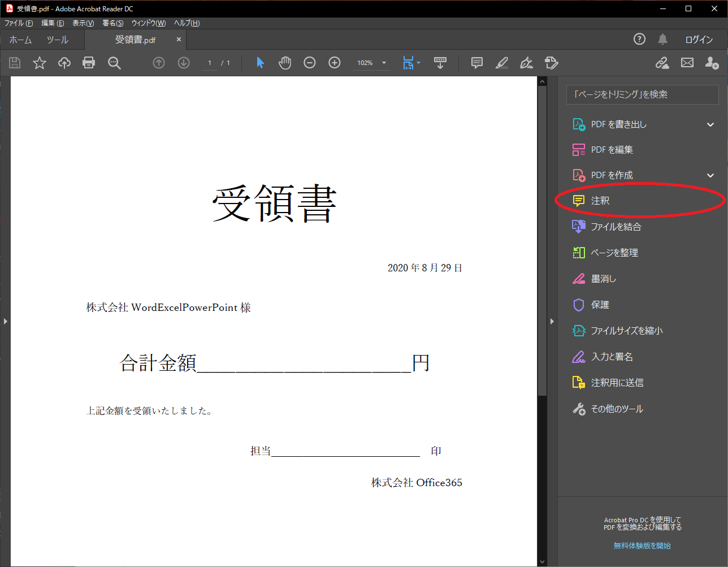Click the stamp tool icon
The width and height of the screenshot is (728, 567).
(551, 63)
